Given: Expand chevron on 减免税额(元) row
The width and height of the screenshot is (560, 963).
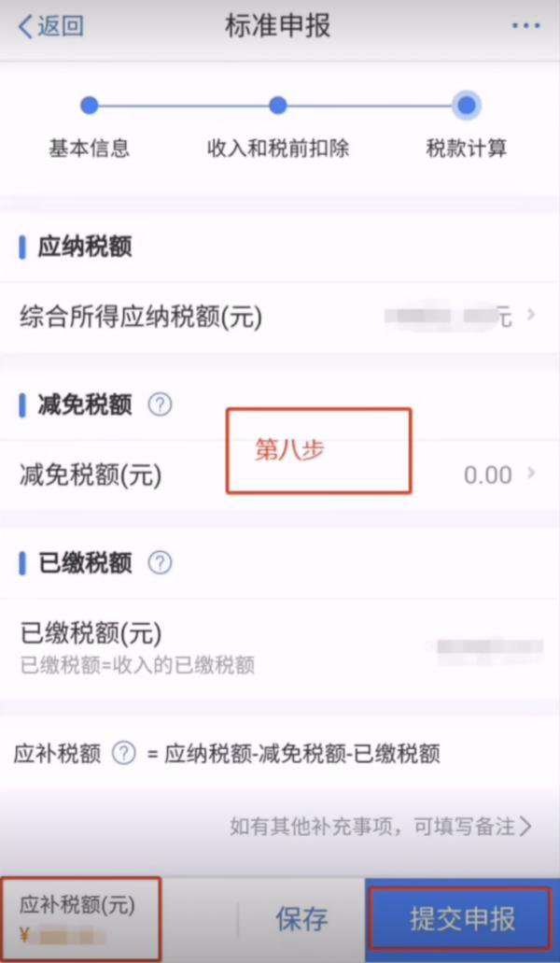Looking at the screenshot, I should 531,474.
